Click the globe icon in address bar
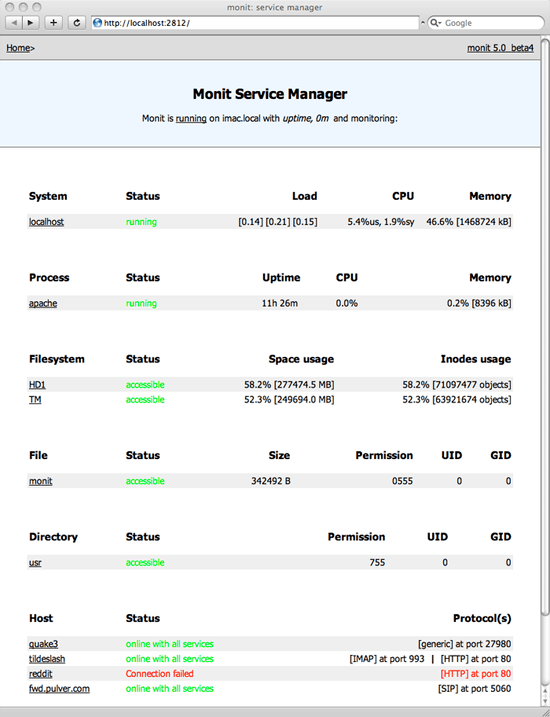The height and width of the screenshot is (717, 550). [x=97, y=22]
